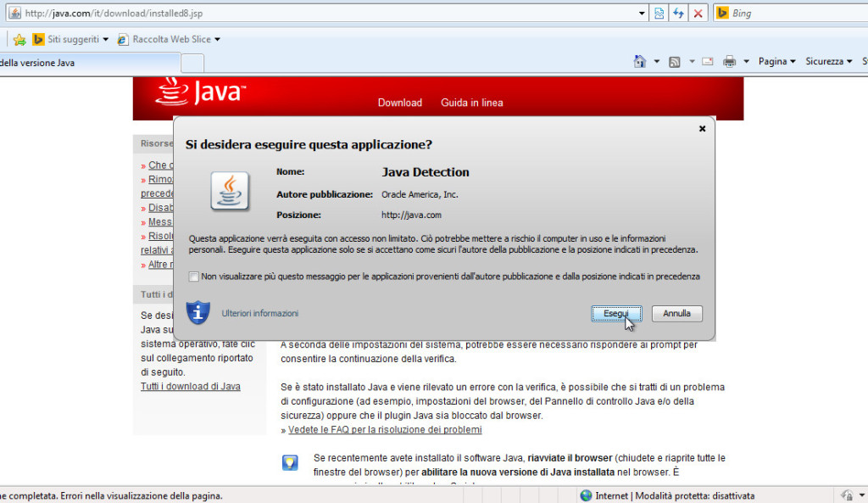Open the Guida in linea tab

471,103
